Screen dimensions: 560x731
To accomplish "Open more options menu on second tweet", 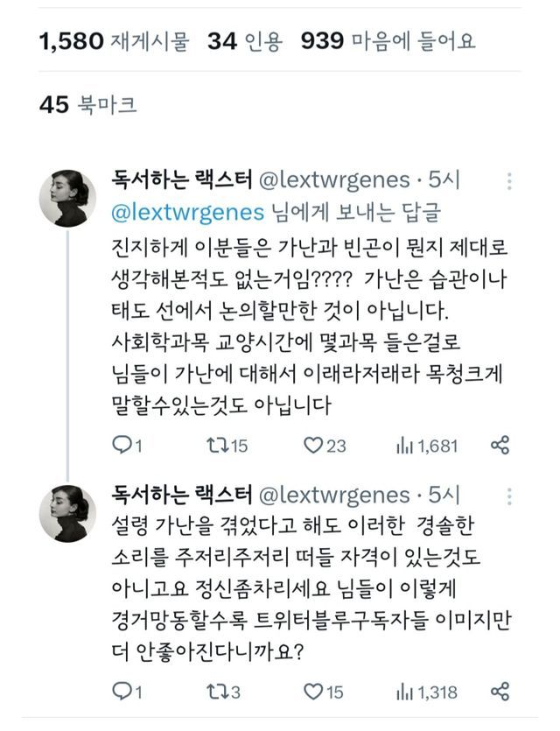I will [x=509, y=496].
